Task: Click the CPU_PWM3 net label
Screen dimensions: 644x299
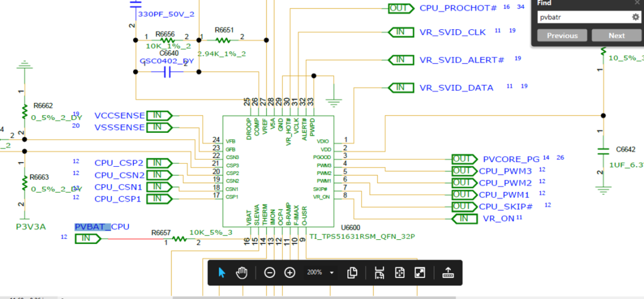Action: point(505,171)
